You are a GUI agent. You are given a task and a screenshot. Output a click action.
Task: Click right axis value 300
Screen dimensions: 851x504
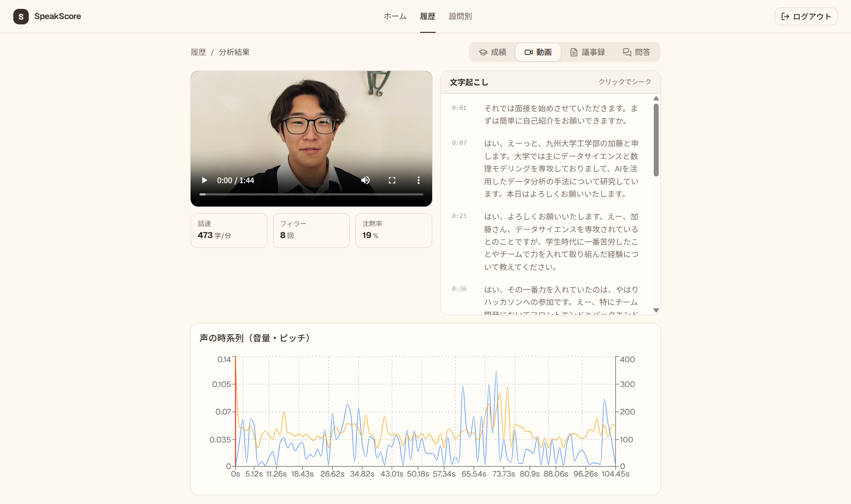[627, 384]
